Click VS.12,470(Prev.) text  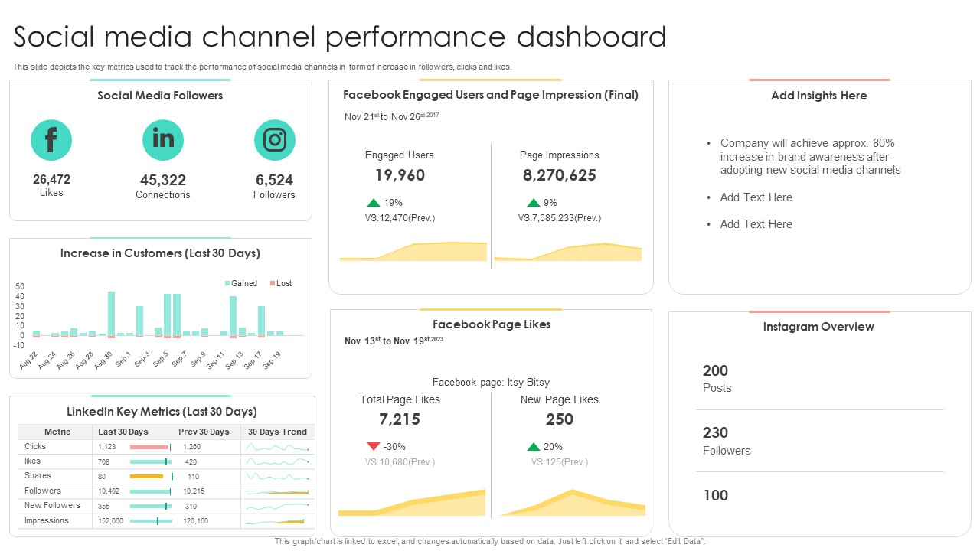point(400,218)
